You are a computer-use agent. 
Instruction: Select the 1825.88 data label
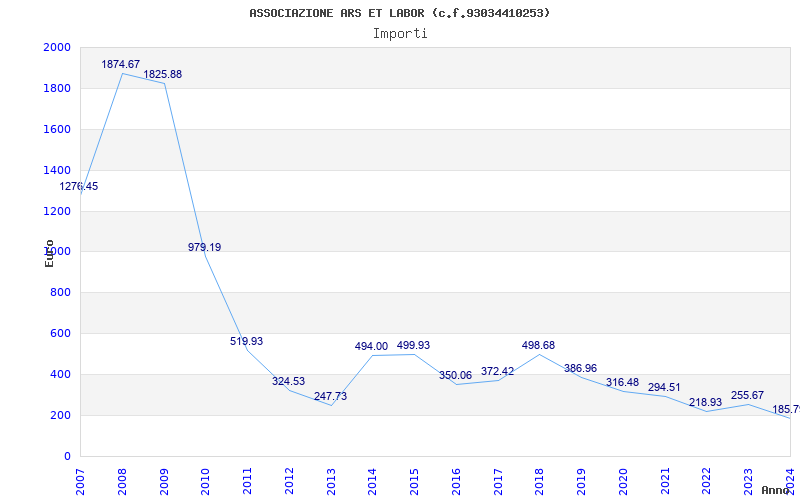tap(162, 74)
